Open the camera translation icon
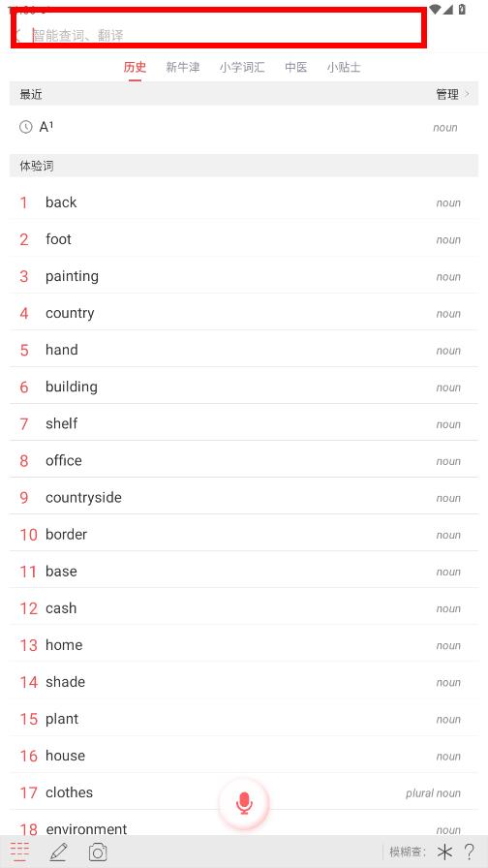 pos(98,852)
